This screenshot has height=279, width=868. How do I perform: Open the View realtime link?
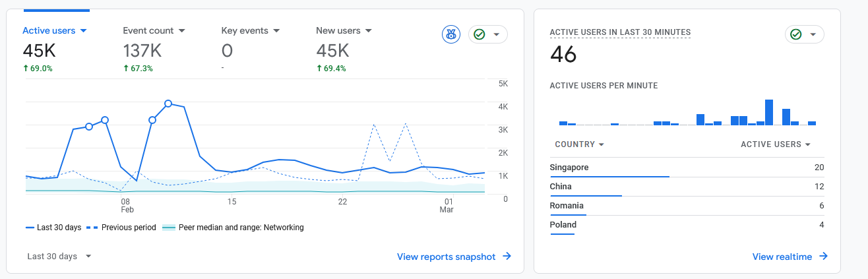pyautogui.click(x=790, y=257)
